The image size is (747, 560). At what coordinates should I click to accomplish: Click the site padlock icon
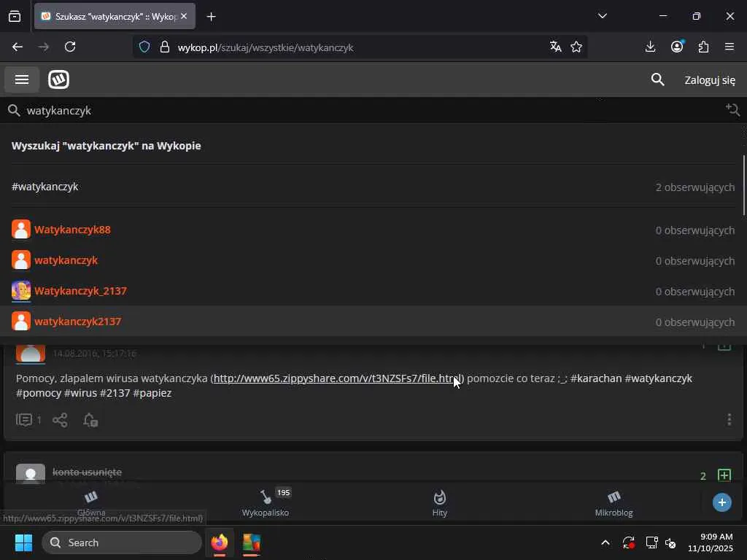165,47
